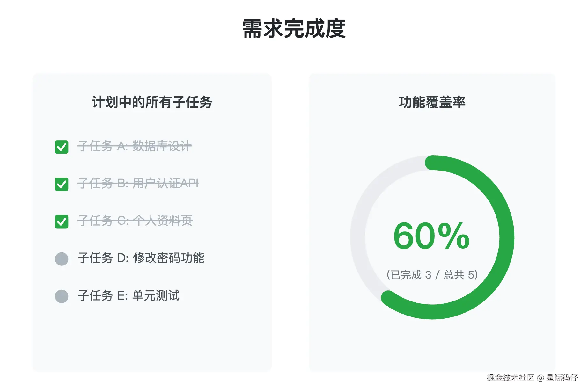Click the green arc of progress ring

[x=506, y=237]
